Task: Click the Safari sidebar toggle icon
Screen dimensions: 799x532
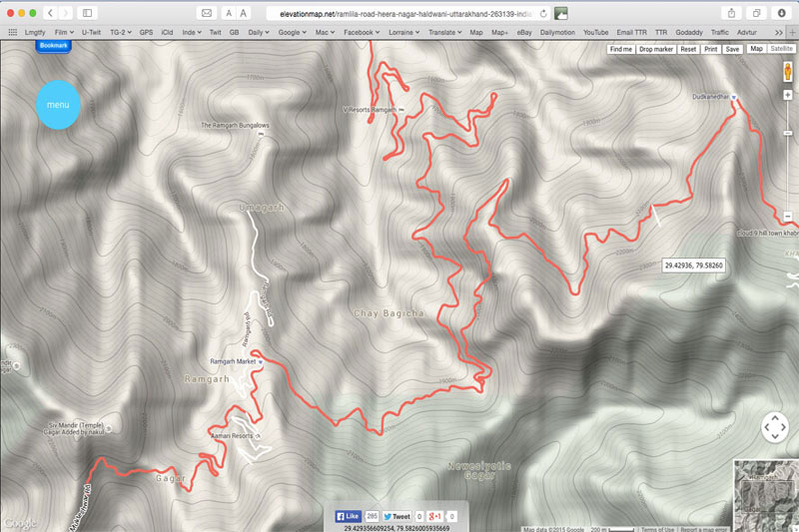Action: pyautogui.click(x=87, y=13)
